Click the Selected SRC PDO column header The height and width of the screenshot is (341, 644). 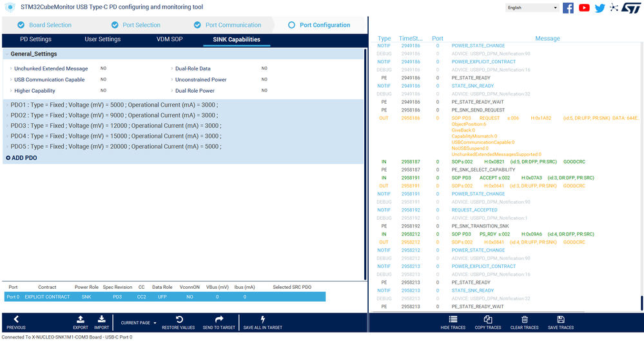[x=292, y=287]
